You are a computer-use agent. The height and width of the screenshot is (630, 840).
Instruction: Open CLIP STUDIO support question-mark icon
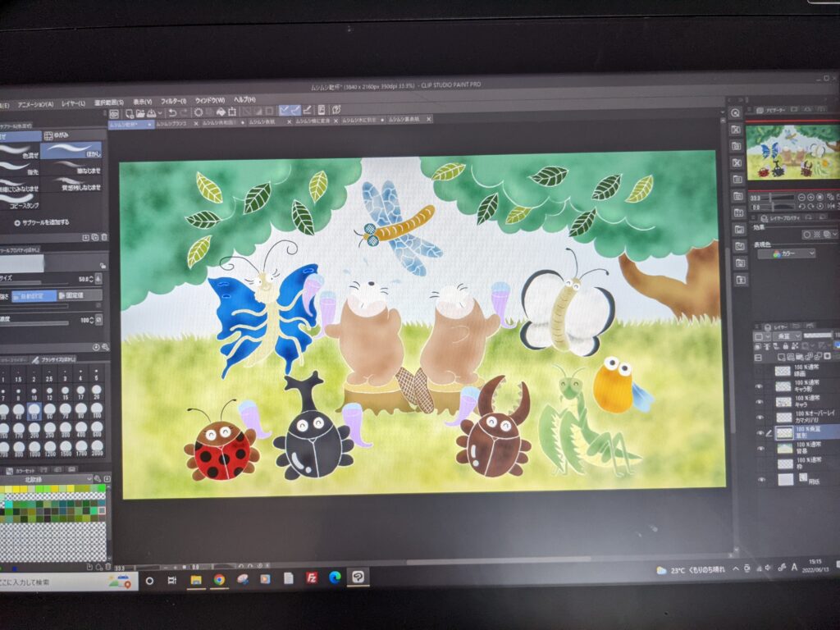(336, 110)
